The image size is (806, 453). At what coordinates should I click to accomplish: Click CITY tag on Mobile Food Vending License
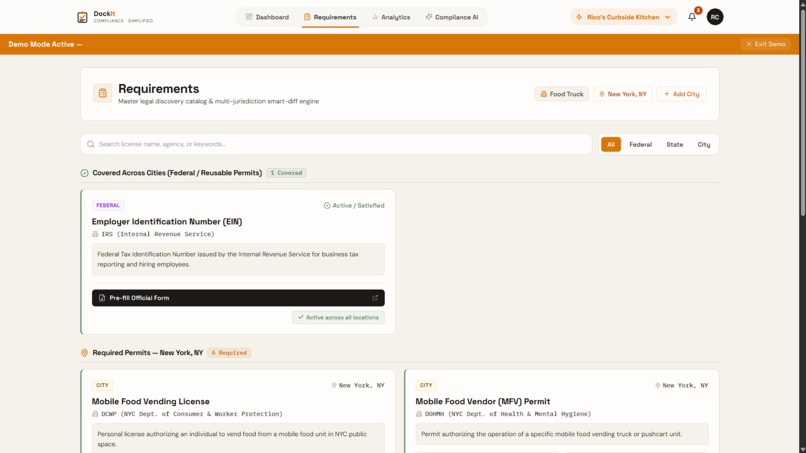(x=102, y=385)
